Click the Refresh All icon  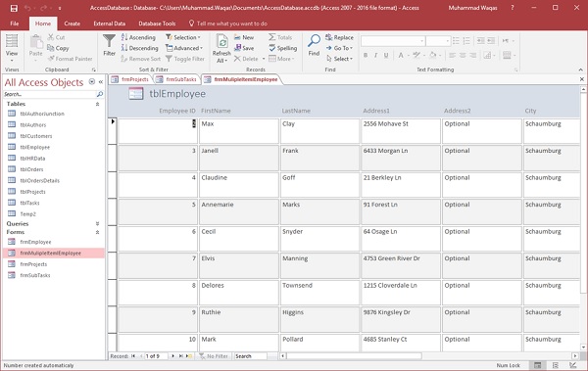point(222,41)
